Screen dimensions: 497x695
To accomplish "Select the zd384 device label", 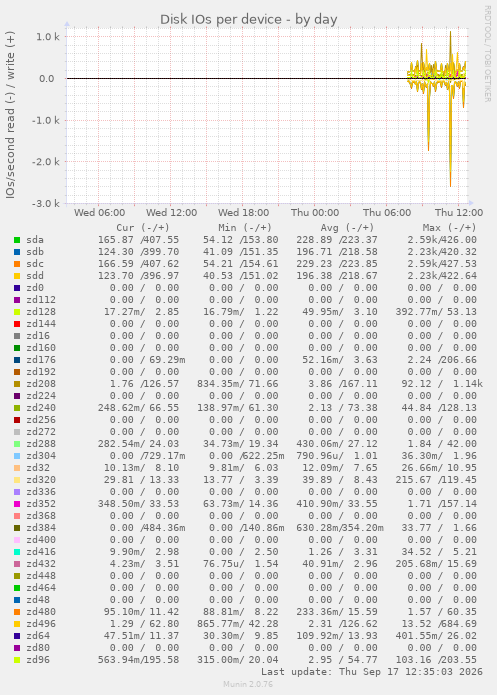I will click(41, 528).
